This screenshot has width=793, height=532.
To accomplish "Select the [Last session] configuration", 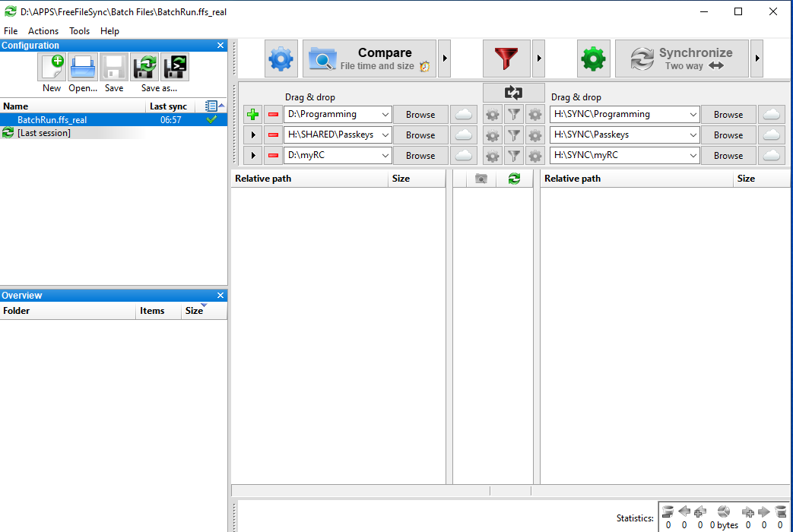I will (x=113, y=133).
